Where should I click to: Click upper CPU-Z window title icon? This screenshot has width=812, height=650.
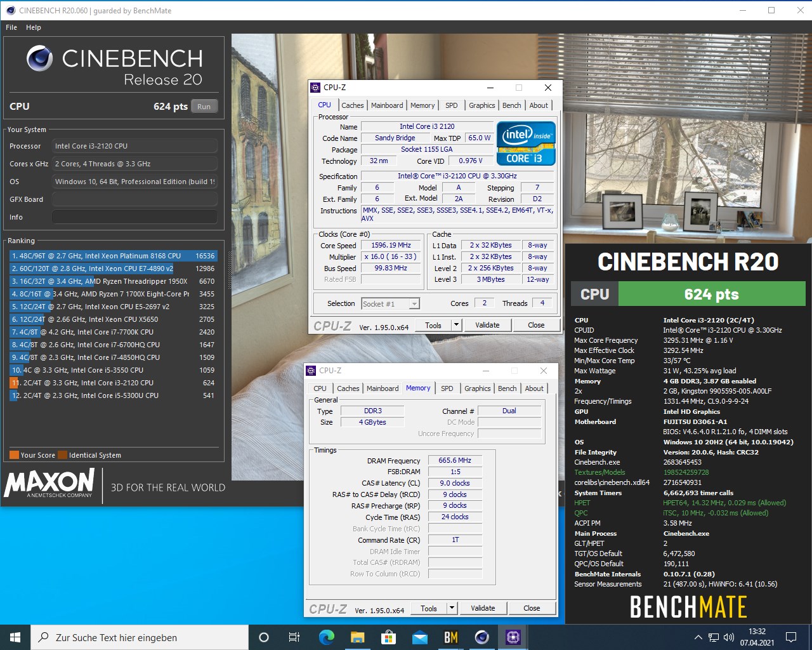(315, 88)
